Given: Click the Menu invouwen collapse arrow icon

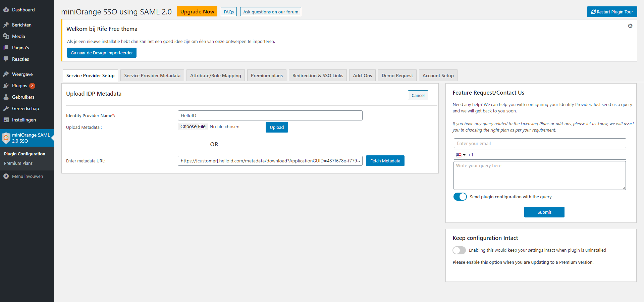Looking at the screenshot, I should pos(6,176).
